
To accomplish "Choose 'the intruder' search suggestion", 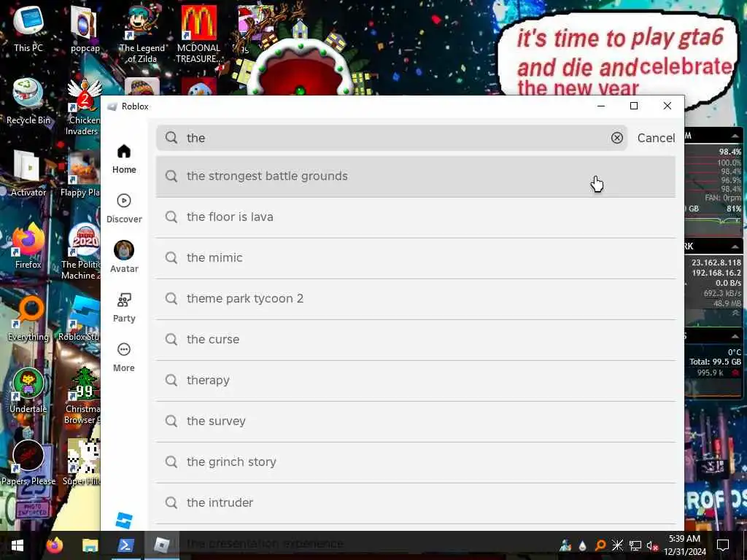I will [415, 503].
